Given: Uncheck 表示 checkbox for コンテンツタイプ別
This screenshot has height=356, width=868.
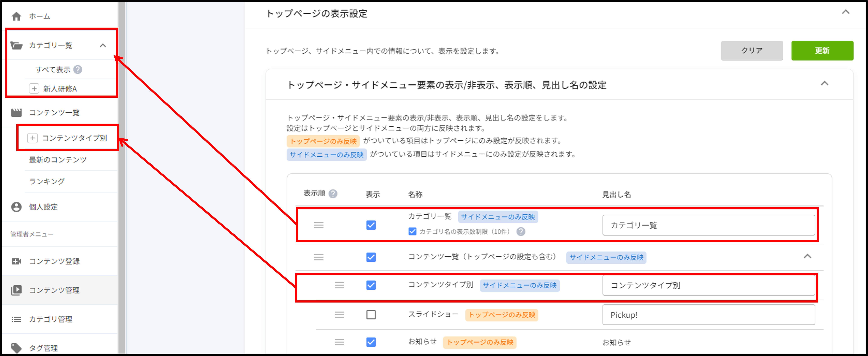Looking at the screenshot, I should [371, 285].
